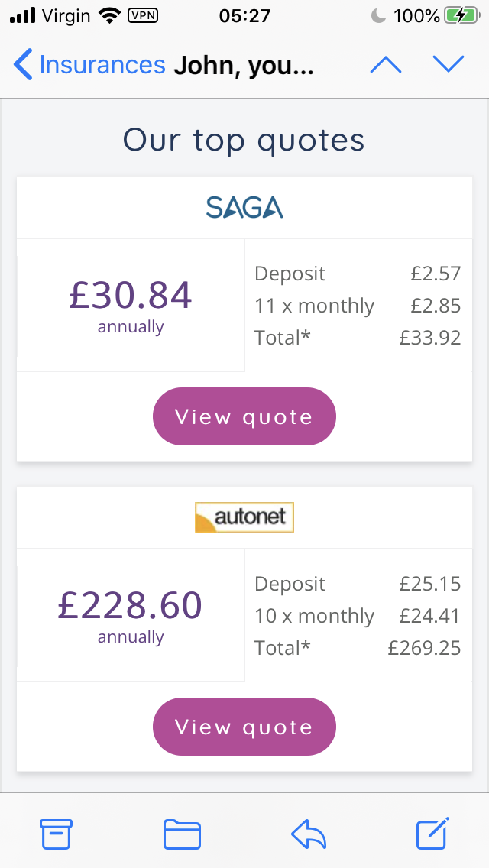The width and height of the screenshot is (489, 868).
Task: Tap the battery status indicator
Action: [461, 15]
